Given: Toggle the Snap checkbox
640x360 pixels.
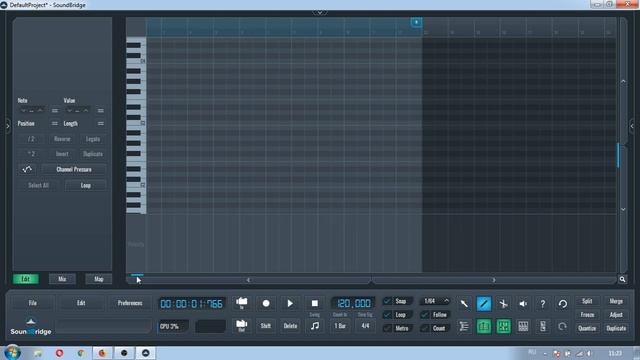Looking at the screenshot, I should (x=387, y=301).
